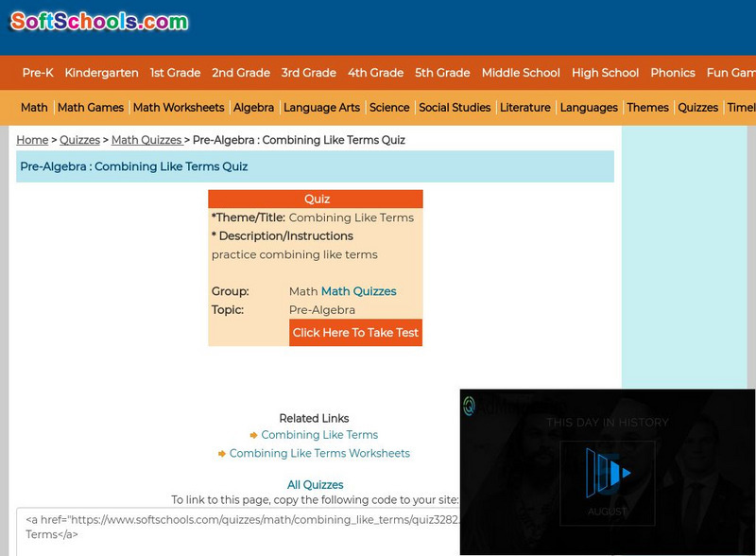The image size is (756, 556).
Task: Select 3rd Grade in navigation
Action: 309,73
